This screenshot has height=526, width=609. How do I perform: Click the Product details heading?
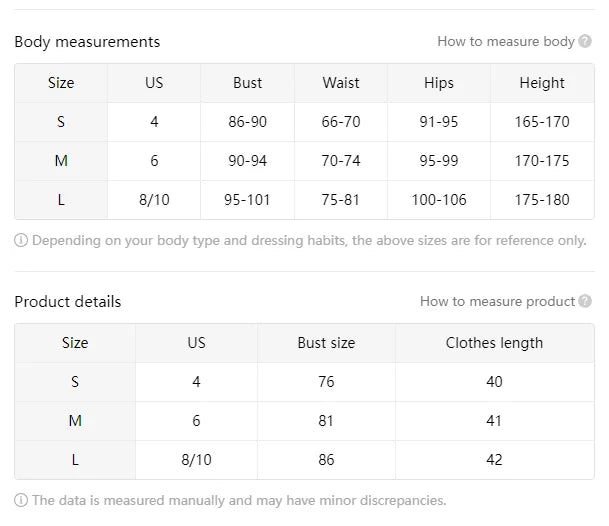(x=68, y=301)
